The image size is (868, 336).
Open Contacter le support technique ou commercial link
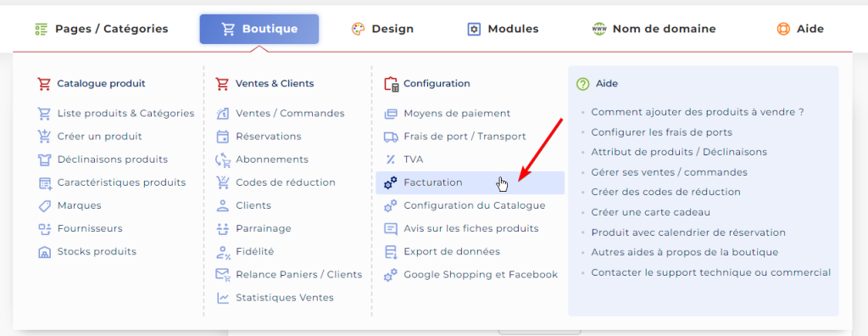tap(711, 272)
